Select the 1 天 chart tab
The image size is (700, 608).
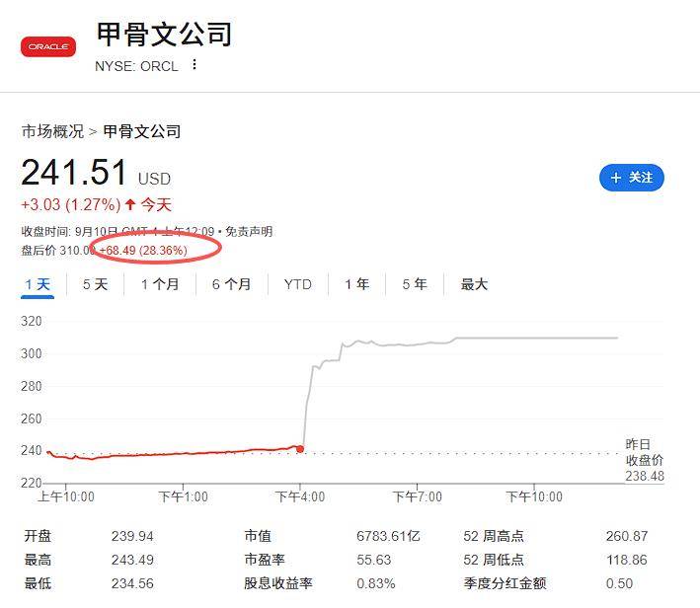tap(38, 284)
